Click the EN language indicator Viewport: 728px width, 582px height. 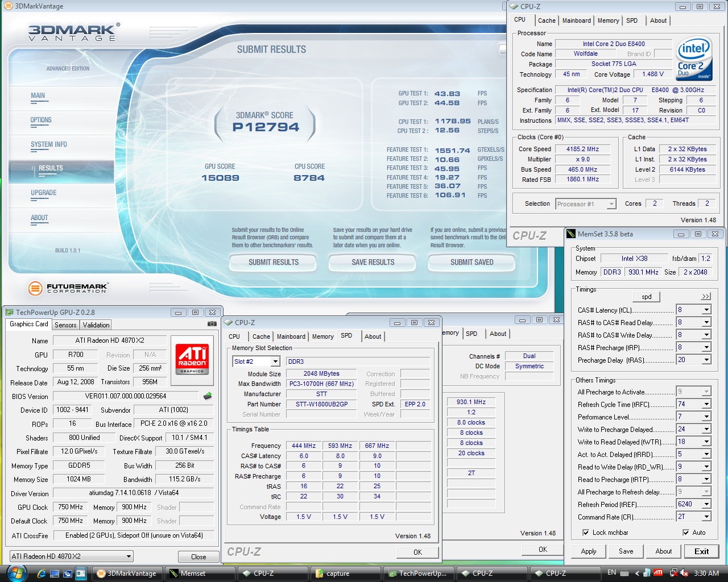612,573
